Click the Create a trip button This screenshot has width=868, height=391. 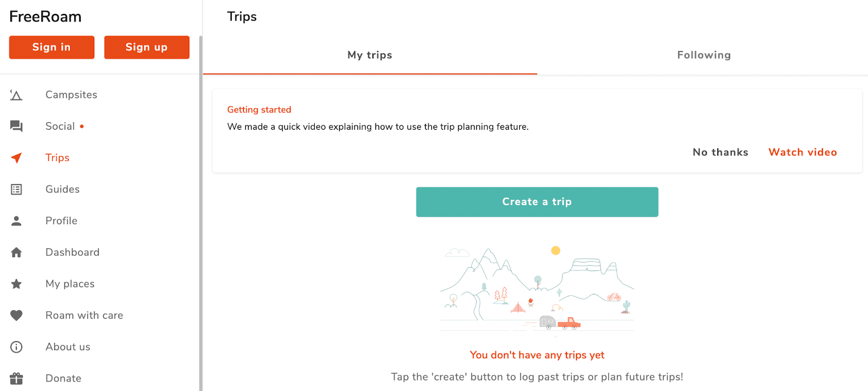[537, 202]
